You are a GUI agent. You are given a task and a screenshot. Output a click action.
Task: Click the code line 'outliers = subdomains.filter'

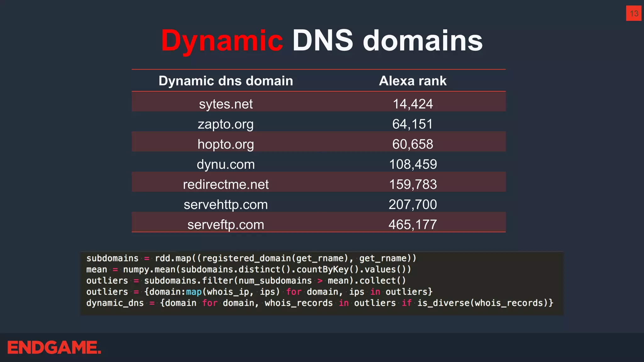pyautogui.click(x=246, y=281)
